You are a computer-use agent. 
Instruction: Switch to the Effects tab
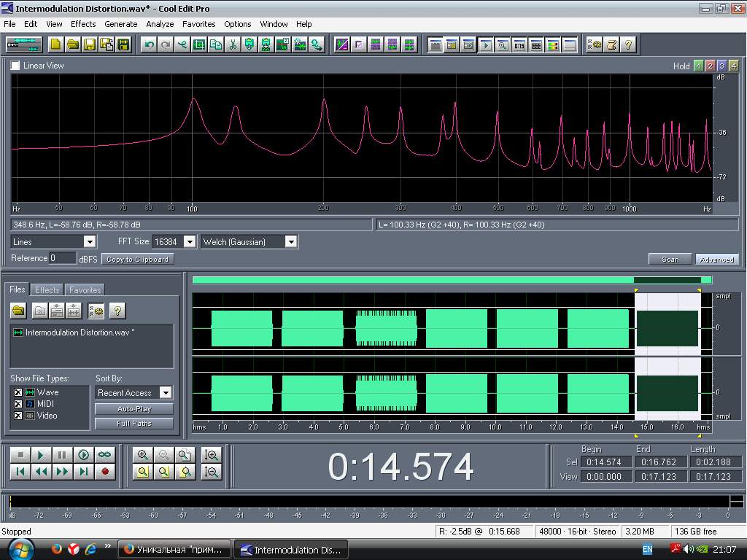coord(47,289)
